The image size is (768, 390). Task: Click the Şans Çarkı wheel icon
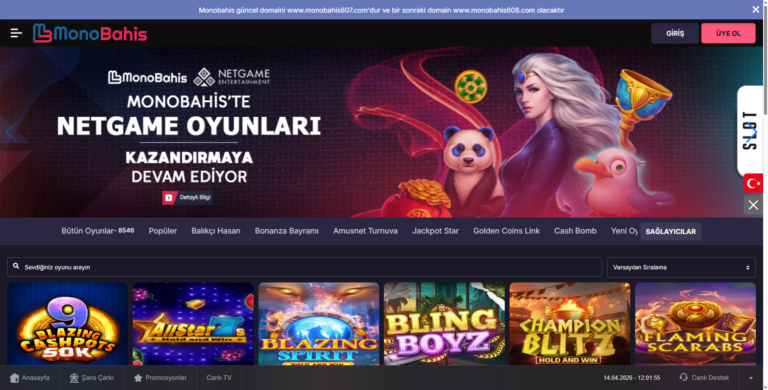pyautogui.click(x=74, y=378)
